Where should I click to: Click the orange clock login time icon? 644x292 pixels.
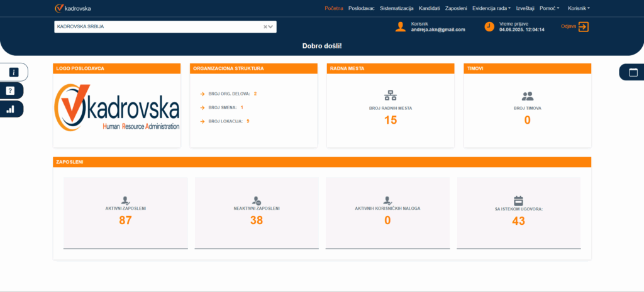[489, 26]
